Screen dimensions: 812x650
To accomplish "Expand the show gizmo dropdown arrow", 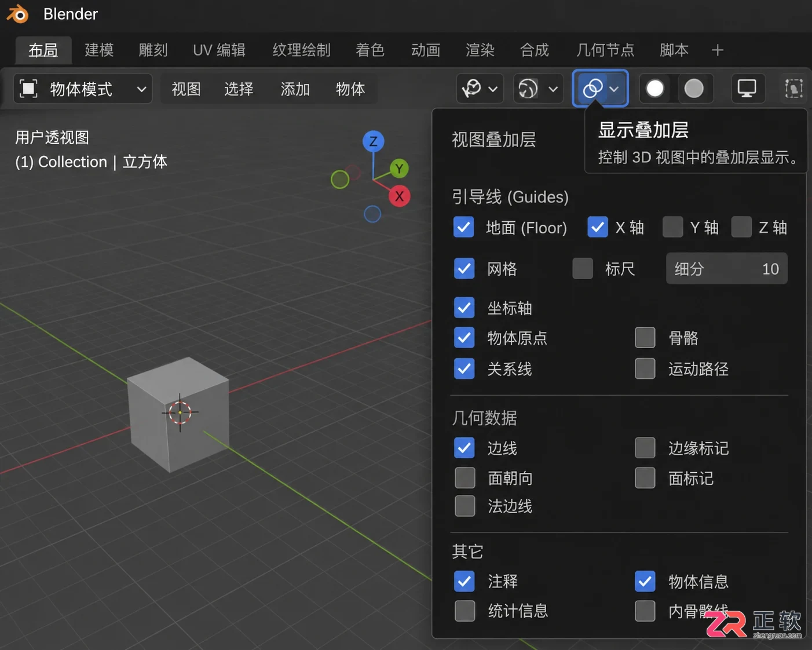I will [553, 89].
